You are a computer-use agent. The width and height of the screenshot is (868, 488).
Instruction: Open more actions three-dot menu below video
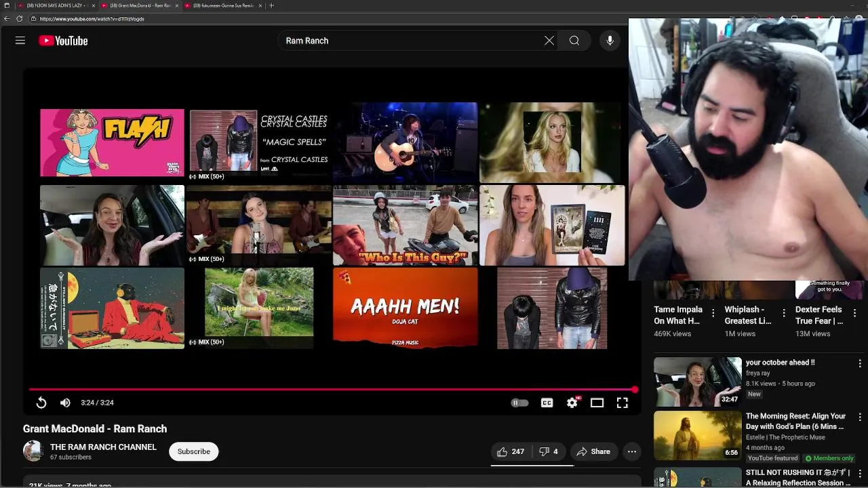632,451
